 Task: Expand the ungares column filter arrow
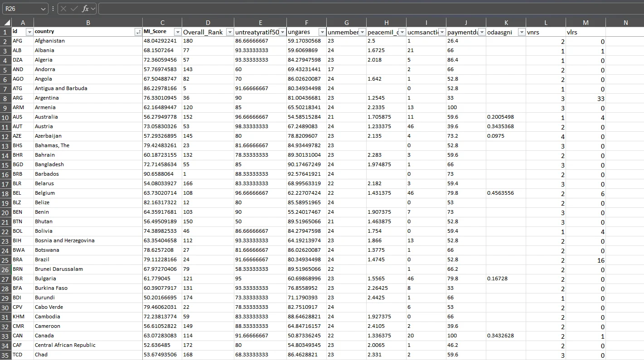pos(322,32)
